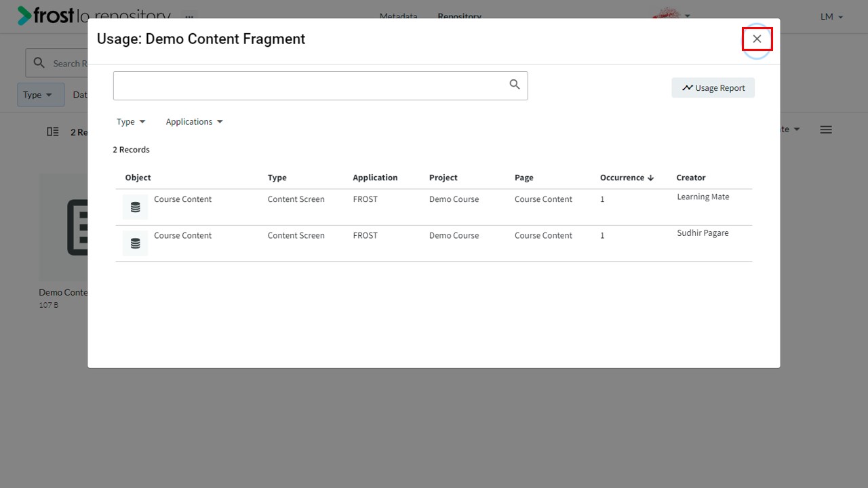Click the hamburger list menu icon
Viewport: 868px width, 488px height.
tap(826, 129)
